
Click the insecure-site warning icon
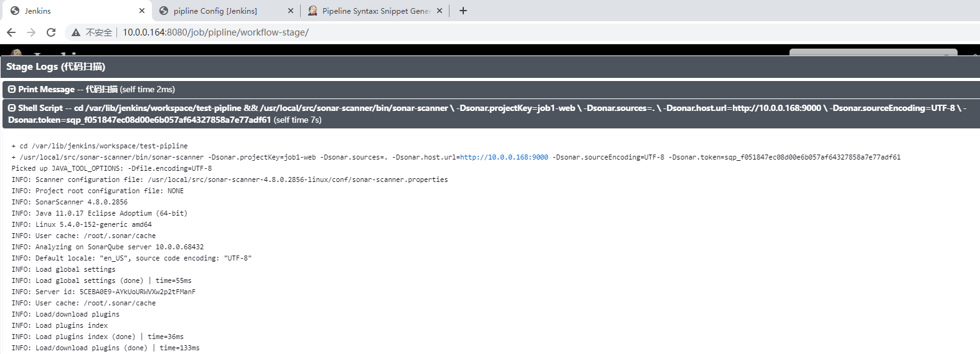76,32
